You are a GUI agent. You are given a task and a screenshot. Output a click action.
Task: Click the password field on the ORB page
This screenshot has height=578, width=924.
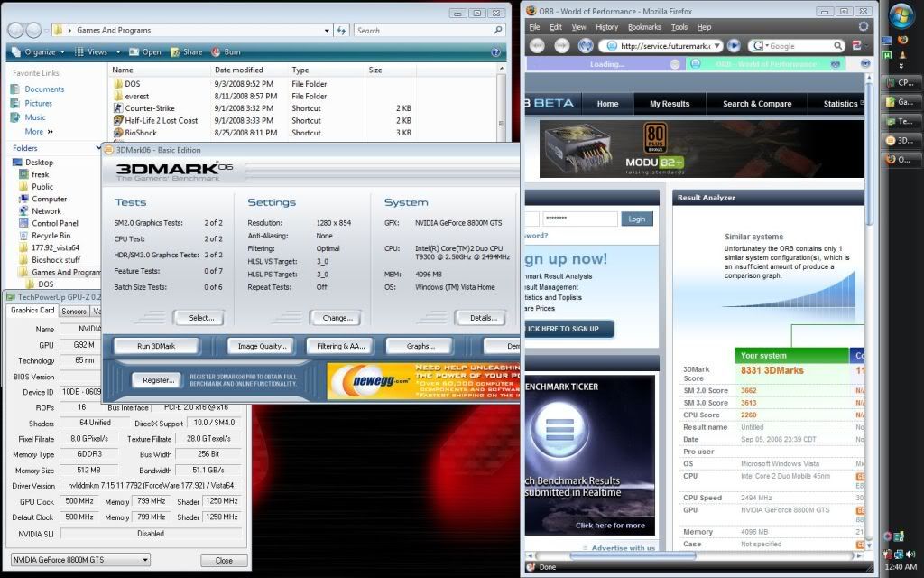point(580,219)
